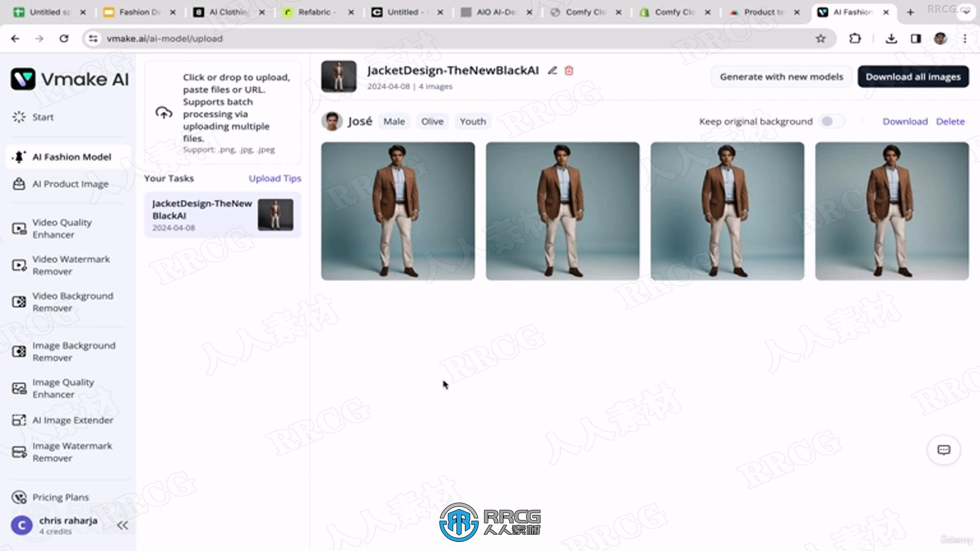Image resolution: width=980 pixels, height=551 pixels.
Task: Click the Vmake AI logo
Action: 69,79
